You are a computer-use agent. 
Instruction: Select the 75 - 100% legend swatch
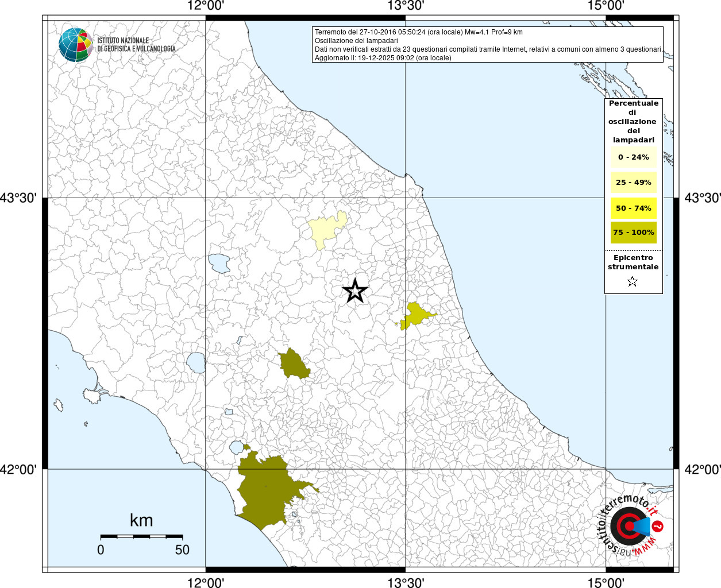tap(634, 233)
